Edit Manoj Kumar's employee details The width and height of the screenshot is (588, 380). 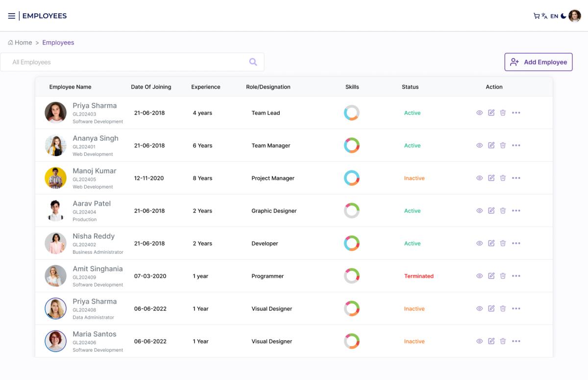pyautogui.click(x=491, y=178)
